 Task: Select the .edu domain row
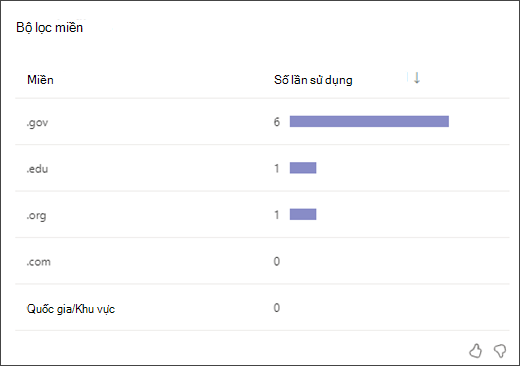pos(262,168)
